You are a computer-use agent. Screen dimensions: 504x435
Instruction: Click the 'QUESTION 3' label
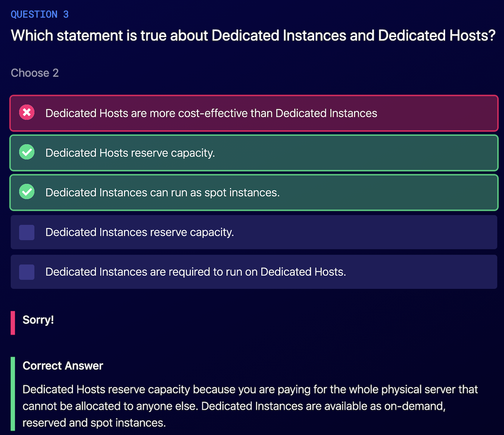(x=40, y=15)
